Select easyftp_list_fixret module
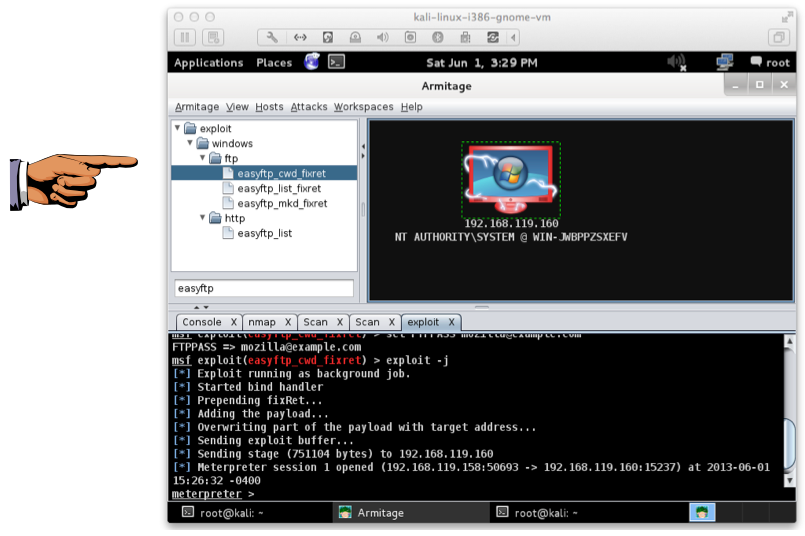Image resolution: width=805 pixels, height=536 pixels. 279,188
